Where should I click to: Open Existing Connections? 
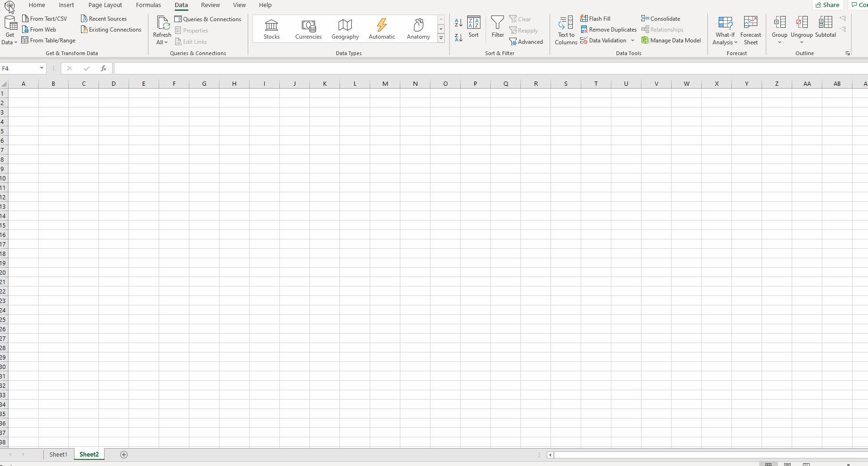click(111, 30)
